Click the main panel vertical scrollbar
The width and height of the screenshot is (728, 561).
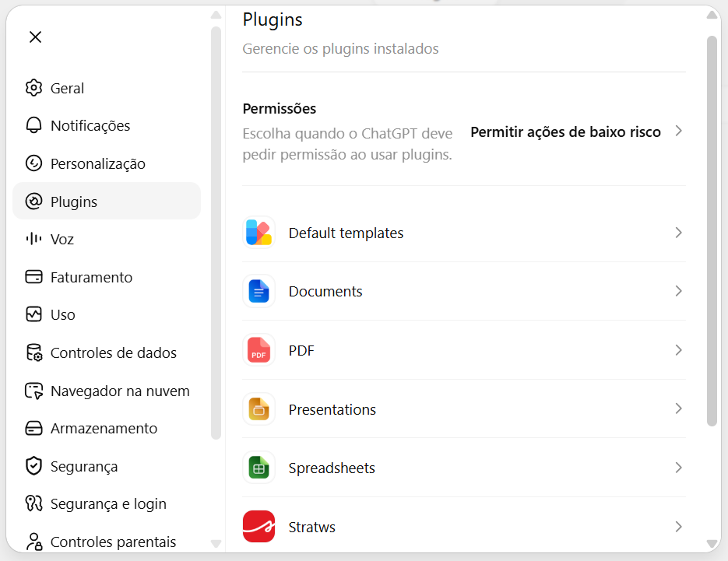(x=712, y=231)
